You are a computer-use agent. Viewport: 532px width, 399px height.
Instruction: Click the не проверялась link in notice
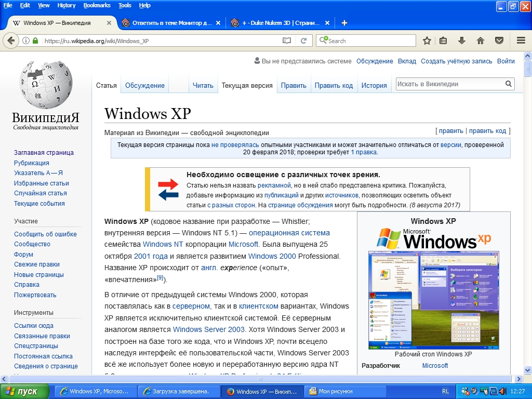[x=235, y=145]
